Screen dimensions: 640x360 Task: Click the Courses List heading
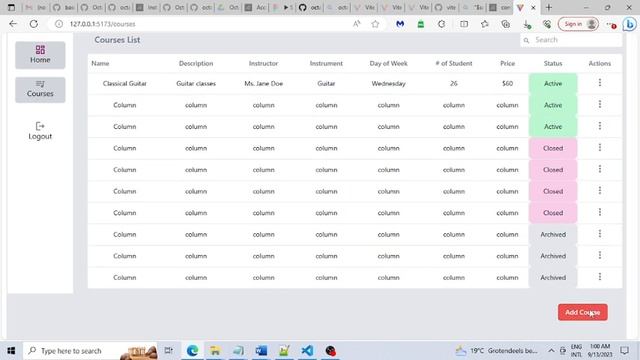click(117, 40)
